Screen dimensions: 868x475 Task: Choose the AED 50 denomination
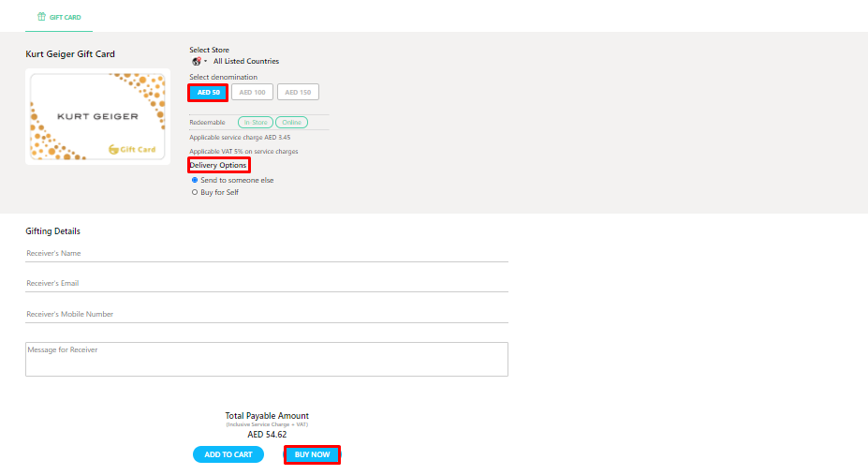tap(208, 93)
